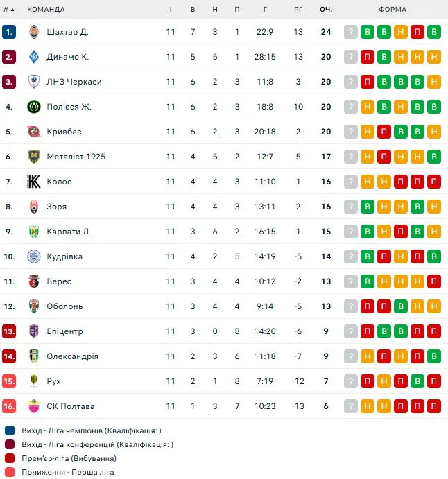The image size is (448, 479).
Task: Click the Karpaty L. green crest
Action: click(x=33, y=232)
